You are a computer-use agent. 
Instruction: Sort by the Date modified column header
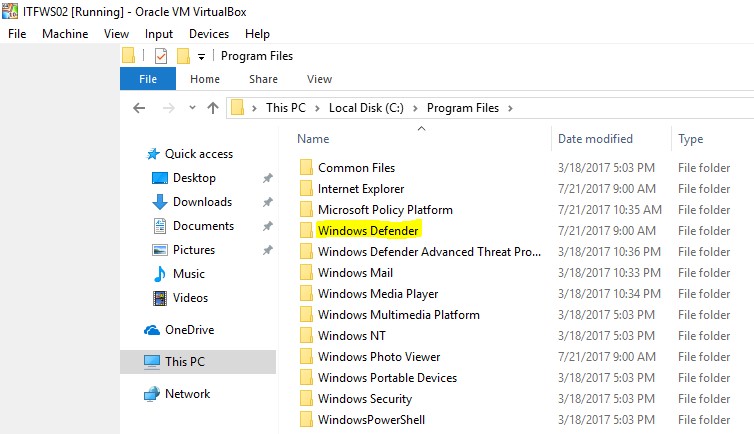pos(595,139)
